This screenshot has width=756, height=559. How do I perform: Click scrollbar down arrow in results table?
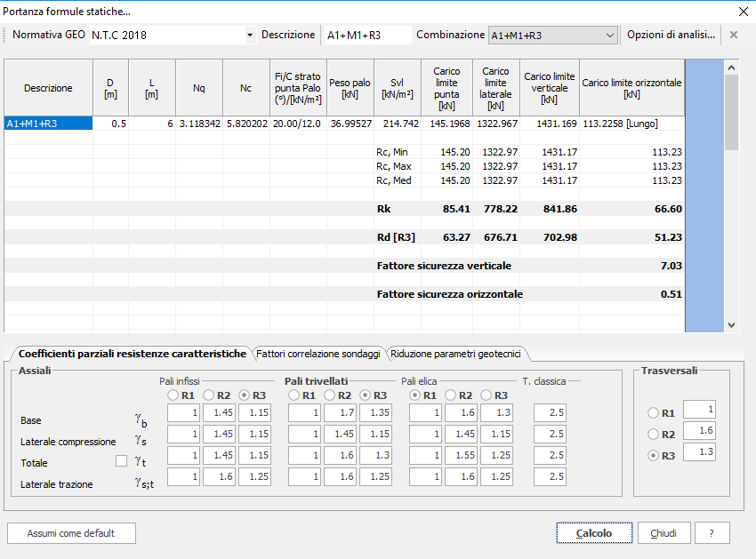pyautogui.click(x=731, y=324)
